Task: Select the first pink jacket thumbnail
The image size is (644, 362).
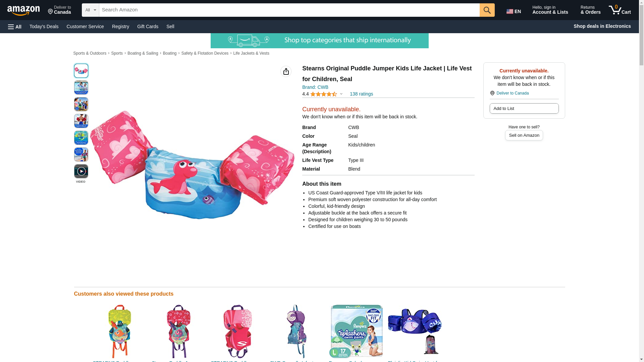Action: (81, 71)
